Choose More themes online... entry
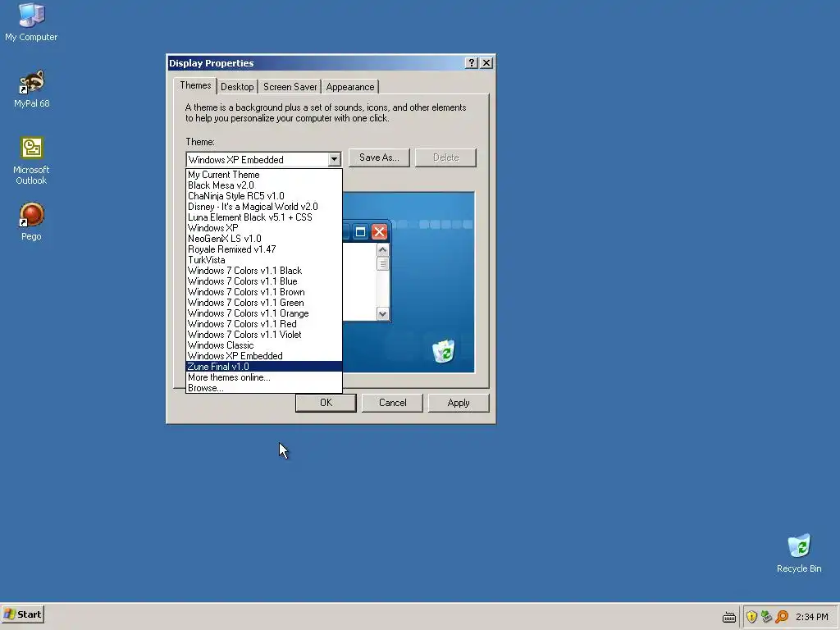840x630 pixels. [263, 377]
